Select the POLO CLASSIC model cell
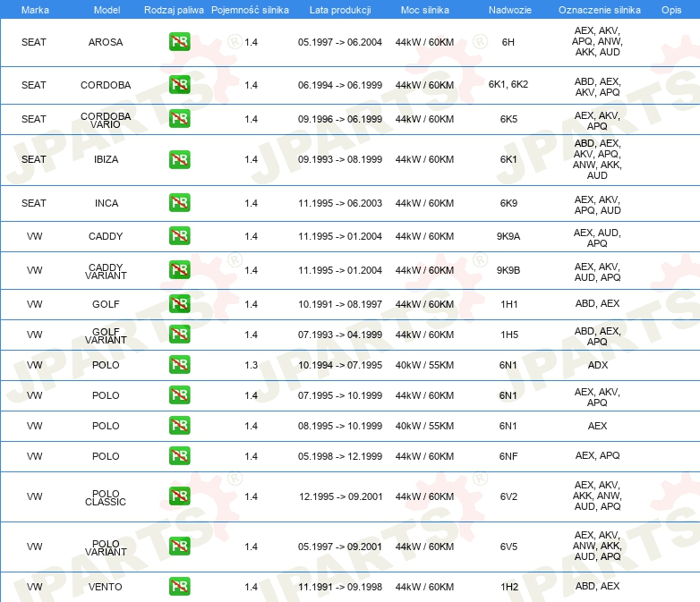The height and width of the screenshot is (602, 700). click(x=106, y=497)
